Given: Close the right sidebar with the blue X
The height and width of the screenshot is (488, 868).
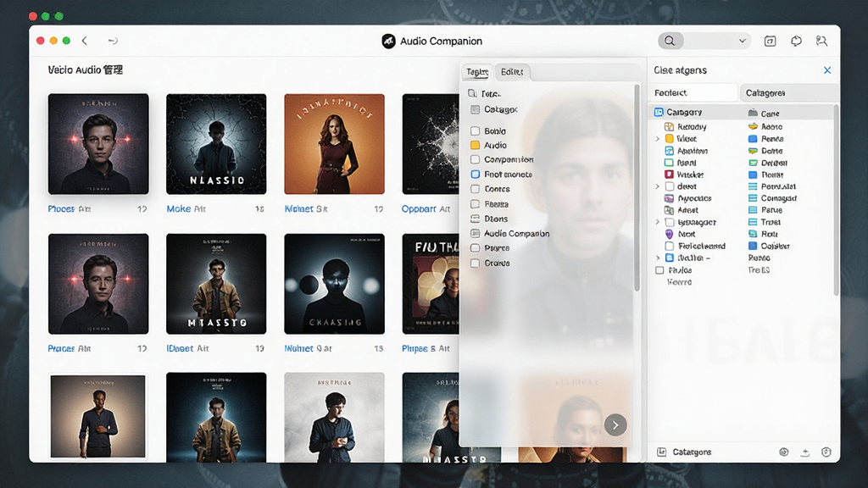Looking at the screenshot, I should tap(827, 70).
